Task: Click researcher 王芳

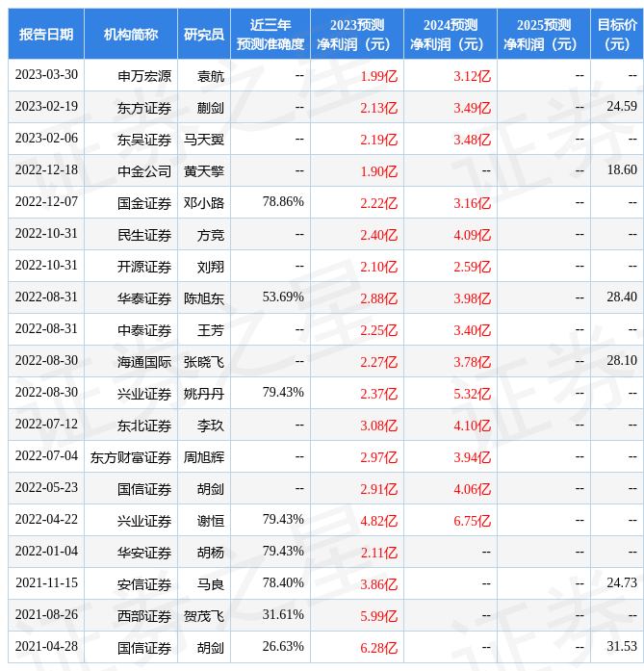Action: [x=210, y=329]
